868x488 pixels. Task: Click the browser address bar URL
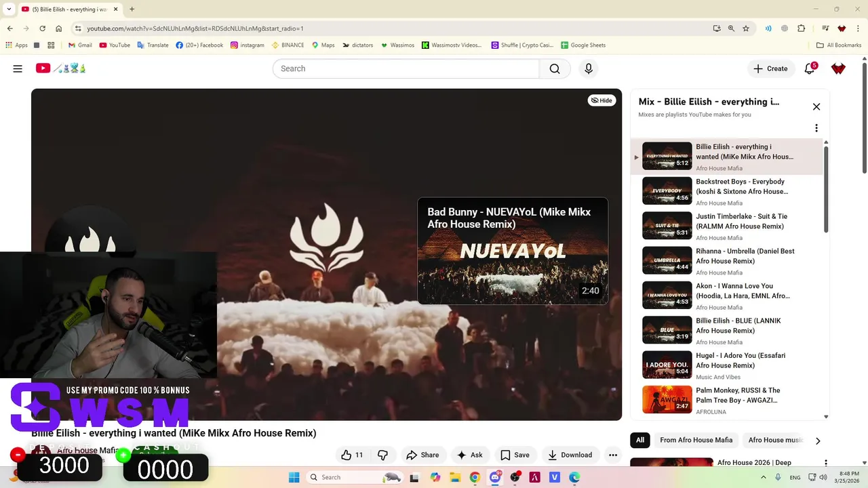point(195,28)
